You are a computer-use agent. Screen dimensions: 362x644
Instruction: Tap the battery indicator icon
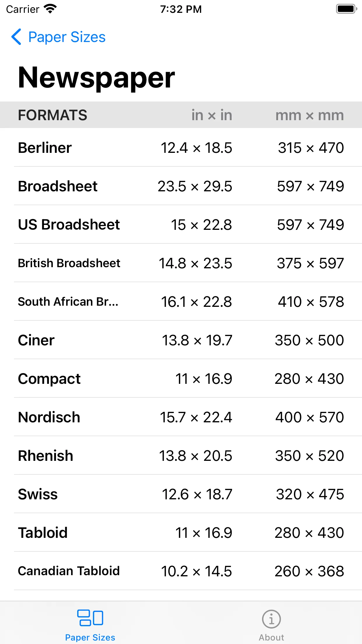347,9
